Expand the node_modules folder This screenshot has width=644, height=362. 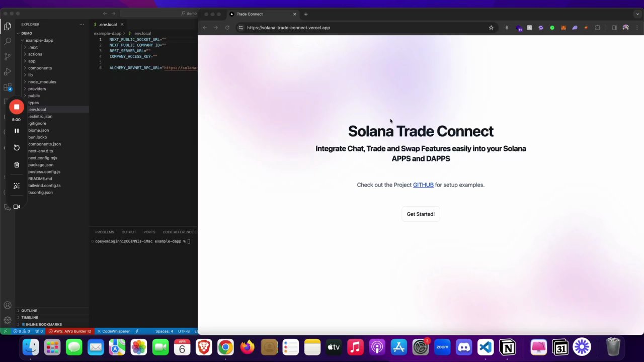(42, 82)
